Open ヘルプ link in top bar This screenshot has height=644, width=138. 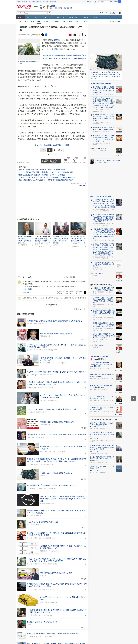[94, 2]
